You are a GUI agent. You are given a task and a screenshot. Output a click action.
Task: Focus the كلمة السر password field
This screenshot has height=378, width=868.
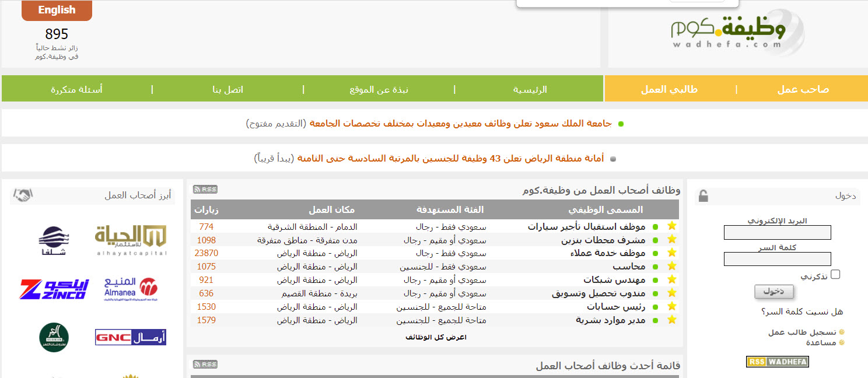[777, 259]
